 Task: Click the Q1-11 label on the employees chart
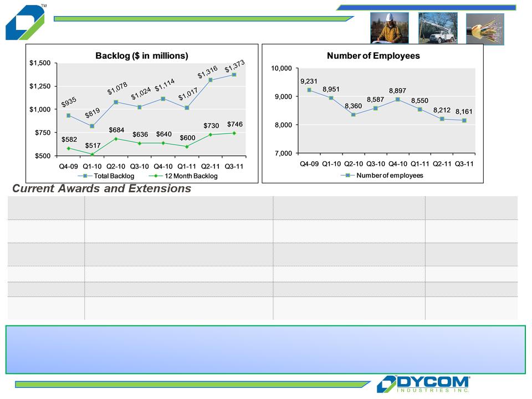420,164
